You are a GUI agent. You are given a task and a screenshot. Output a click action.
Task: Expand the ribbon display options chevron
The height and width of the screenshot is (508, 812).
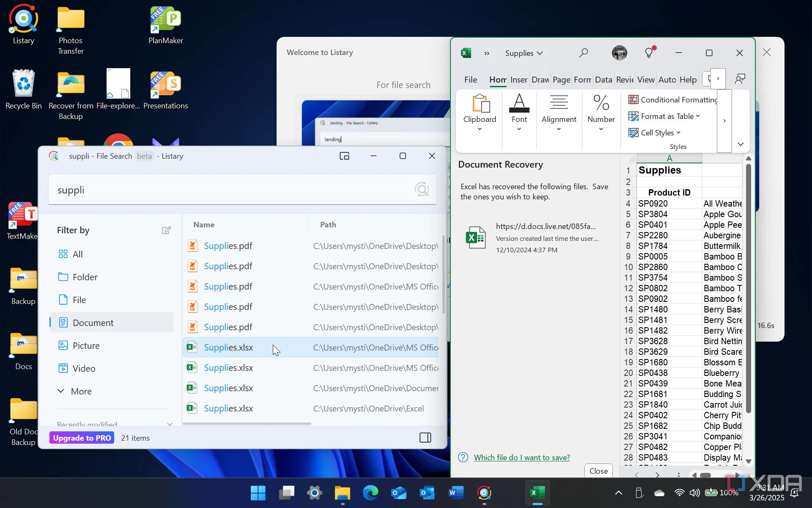[x=741, y=144]
